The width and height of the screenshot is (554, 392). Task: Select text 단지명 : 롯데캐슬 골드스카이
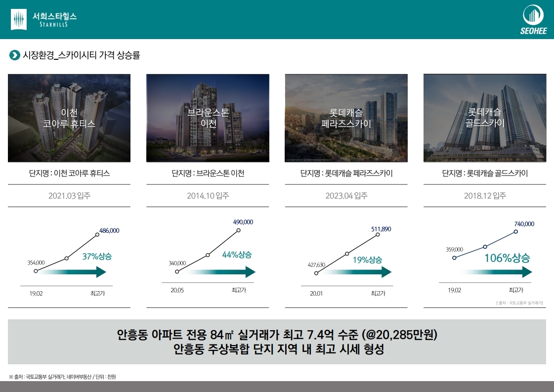(x=485, y=173)
